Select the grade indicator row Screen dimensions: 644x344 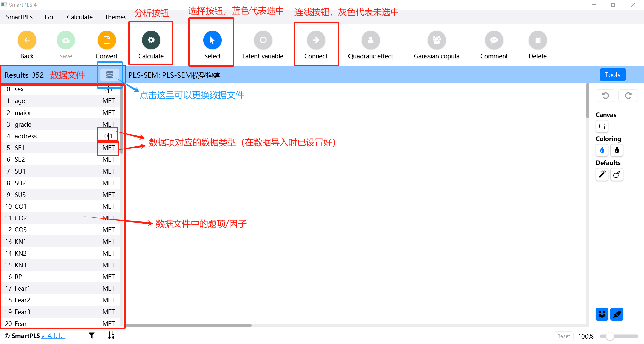[60, 124]
